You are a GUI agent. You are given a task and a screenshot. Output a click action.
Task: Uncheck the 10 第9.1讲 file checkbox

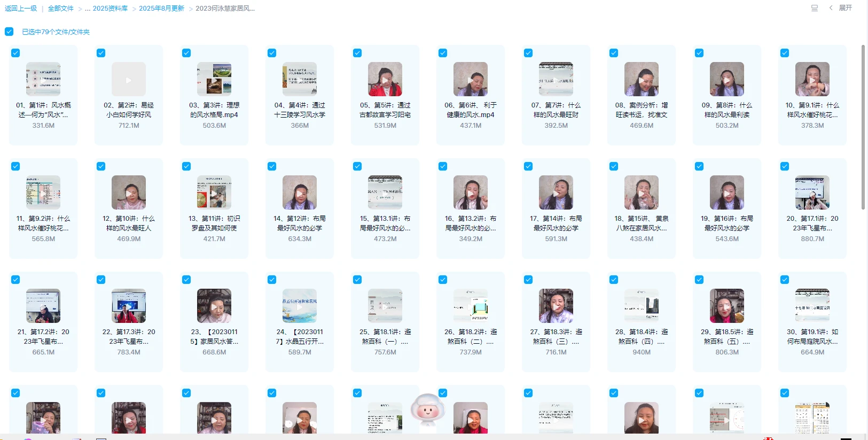point(785,53)
